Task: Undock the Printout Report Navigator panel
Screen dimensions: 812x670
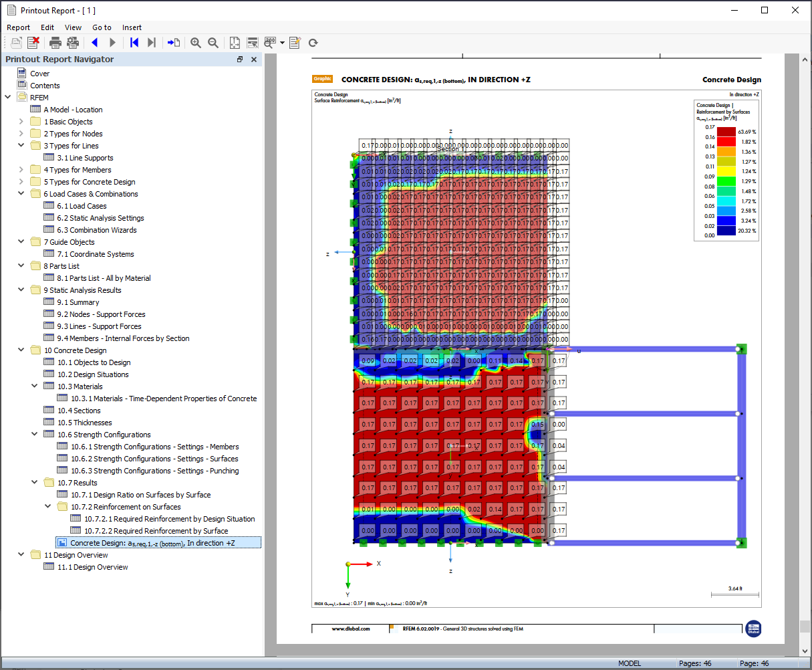Action: pos(240,60)
